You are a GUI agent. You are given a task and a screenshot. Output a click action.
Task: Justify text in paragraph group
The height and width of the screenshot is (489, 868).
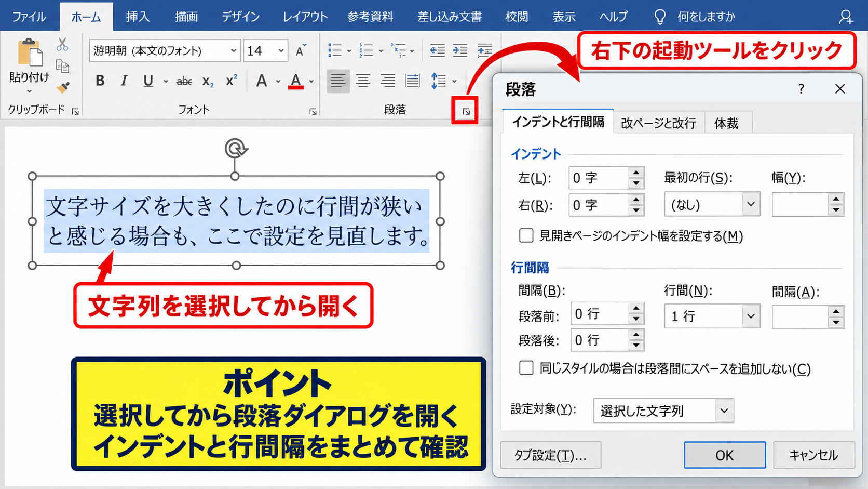pyautogui.click(x=413, y=81)
